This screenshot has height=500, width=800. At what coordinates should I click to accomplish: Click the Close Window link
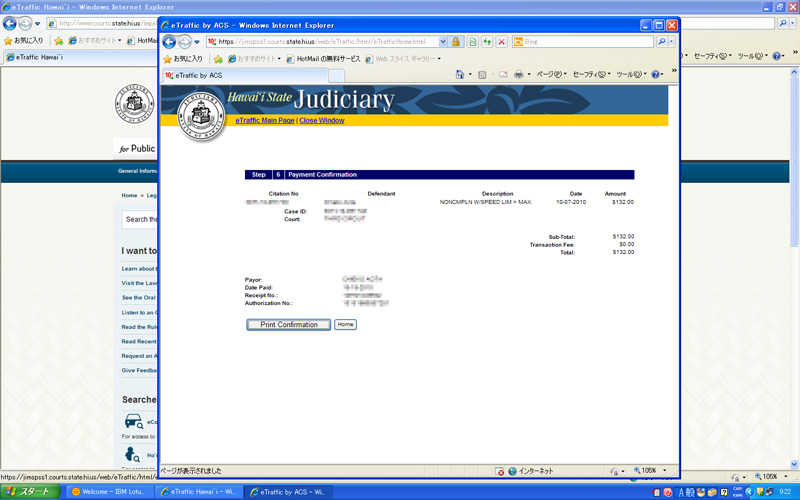click(x=322, y=120)
